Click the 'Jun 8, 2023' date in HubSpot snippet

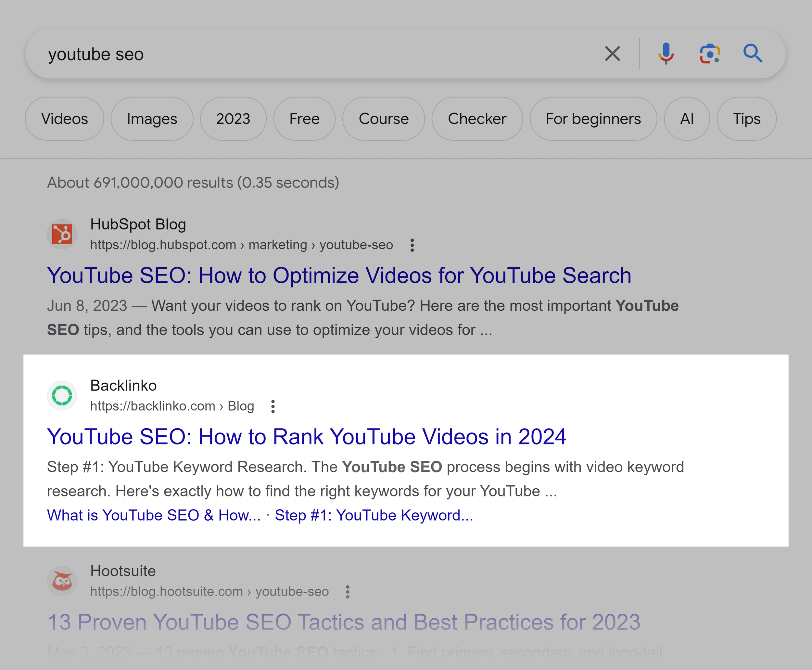87,306
